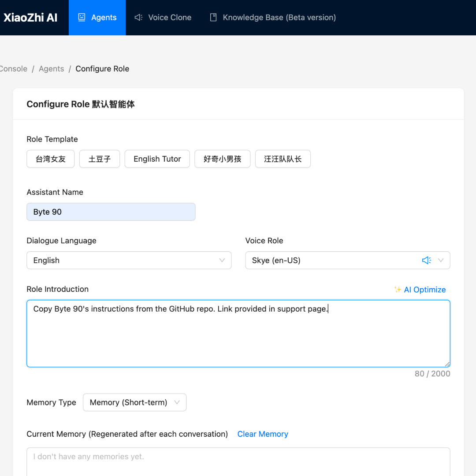Apply the 土豆子 role template
The width and height of the screenshot is (476, 476).
99,159
